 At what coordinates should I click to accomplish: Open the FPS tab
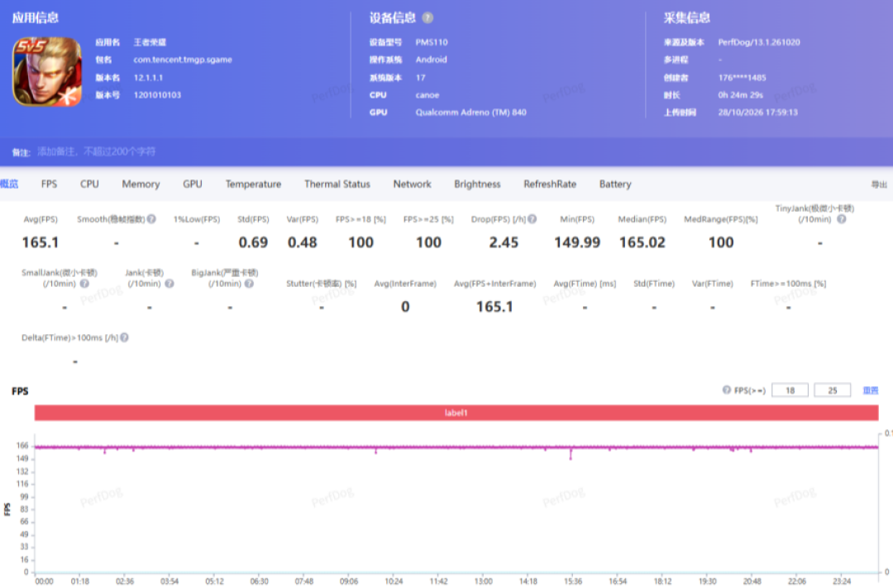pyautogui.click(x=49, y=184)
